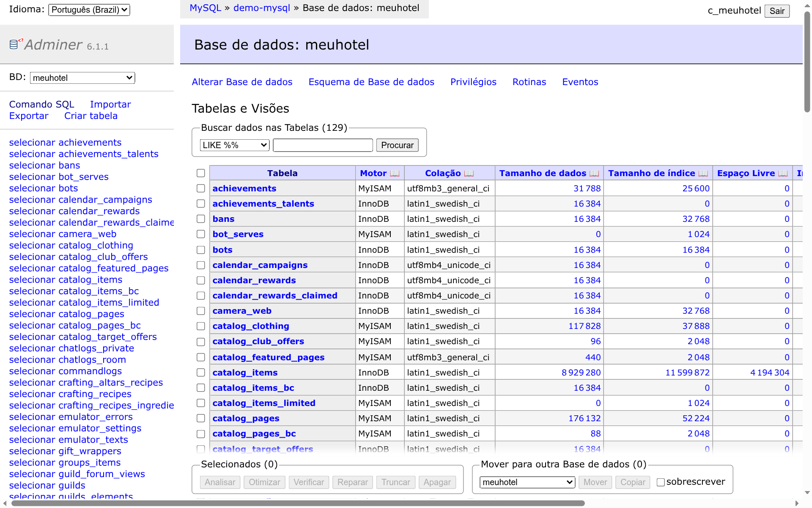Open the Motor column help book icon
Screen dimensions: 812x508
(395, 174)
